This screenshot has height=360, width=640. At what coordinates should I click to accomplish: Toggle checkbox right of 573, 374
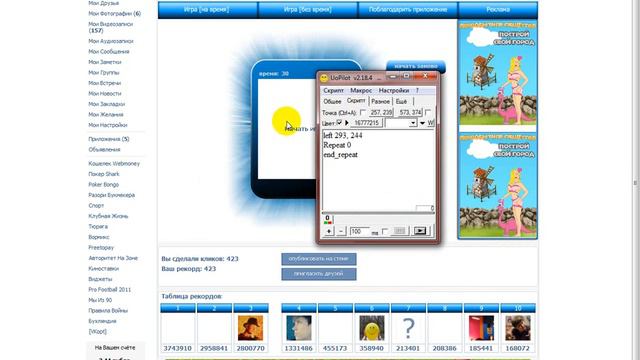point(428,112)
